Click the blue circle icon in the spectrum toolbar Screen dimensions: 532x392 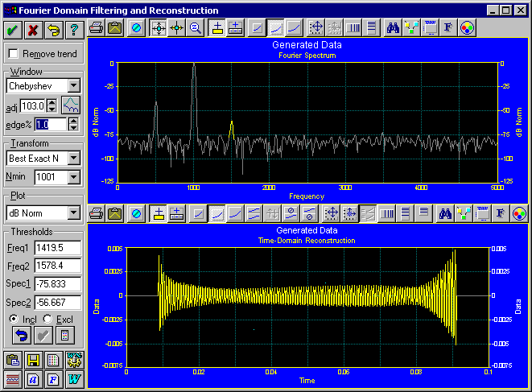136,28
